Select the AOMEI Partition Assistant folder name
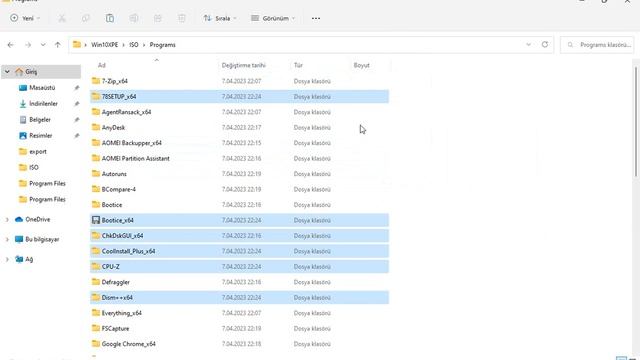Viewport: 640px width, 360px height. 136,159
